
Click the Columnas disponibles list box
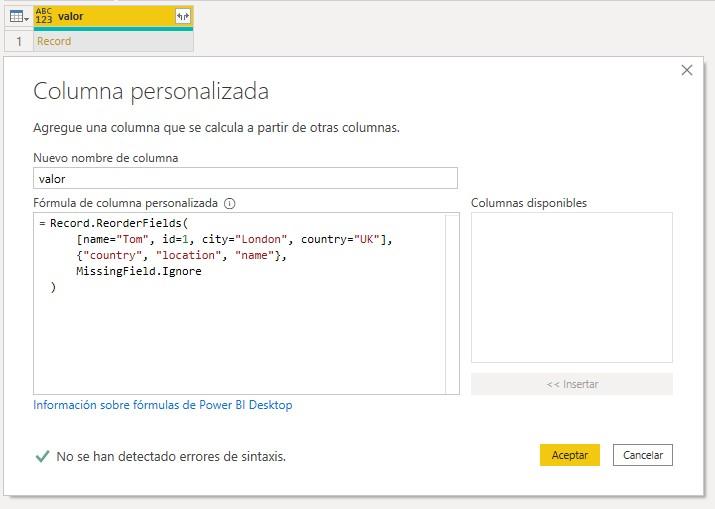pyautogui.click(x=572, y=287)
